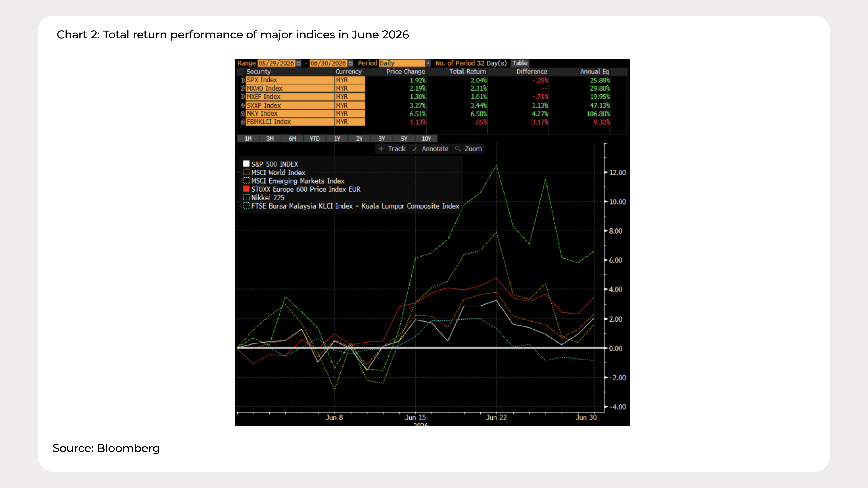Click the 32 Day(s) period count text

(492, 63)
